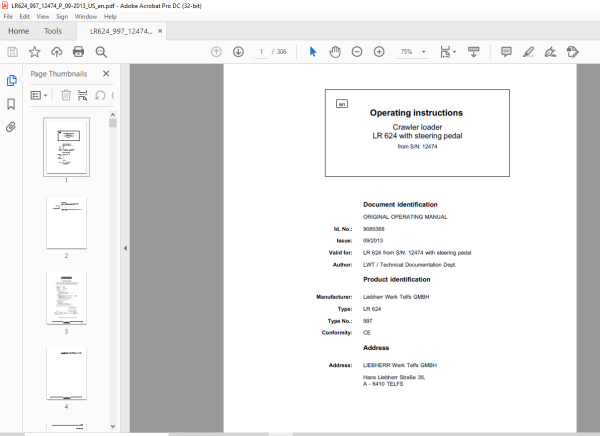Open the Find text magnifier
Viewport: 600px width, 436px height.
pos(101,52)
